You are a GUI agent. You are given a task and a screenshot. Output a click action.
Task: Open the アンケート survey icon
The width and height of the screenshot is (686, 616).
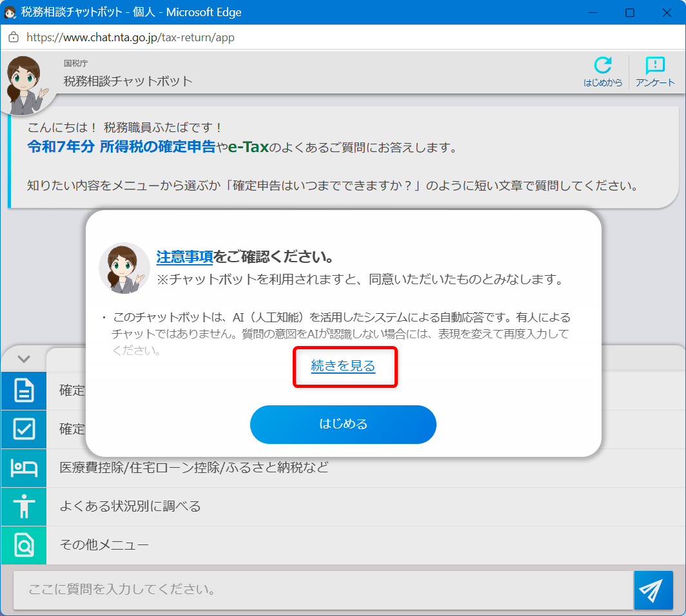[x=655, y=72]
